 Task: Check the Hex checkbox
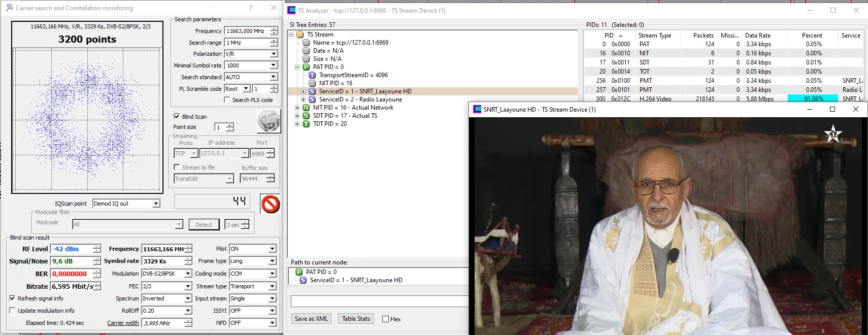click(385, 319)
